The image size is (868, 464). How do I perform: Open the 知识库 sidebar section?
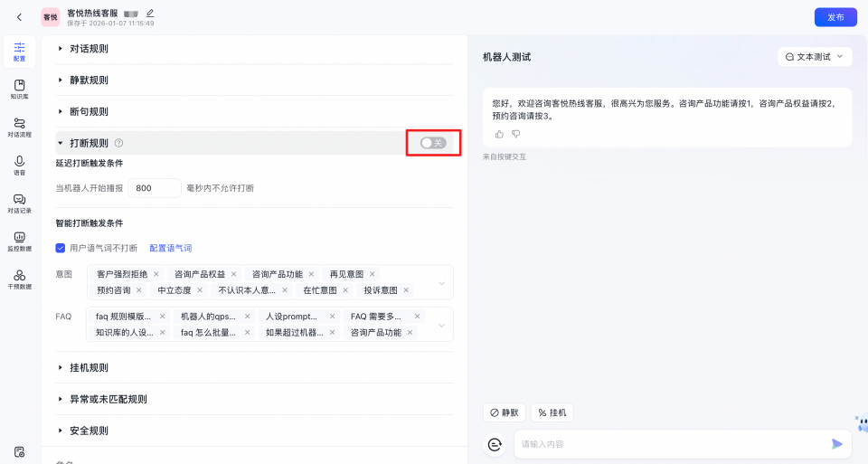(x=19, y=89)
